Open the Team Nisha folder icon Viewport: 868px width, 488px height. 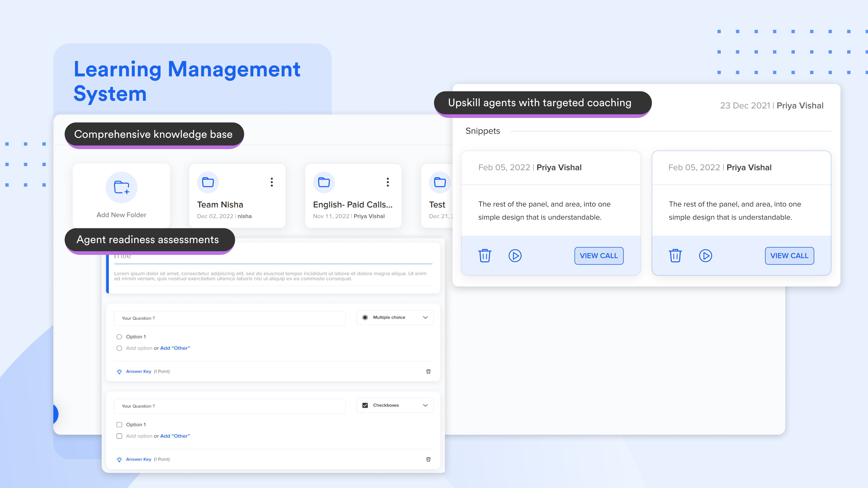(x=208, y=182)
